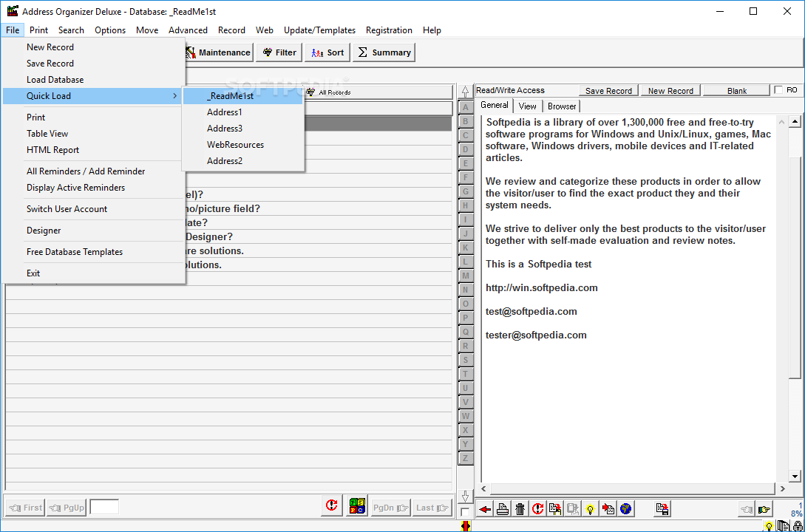Toggle the RO read-only checkbox
805x532 pixels.
(x=778, y=90)
